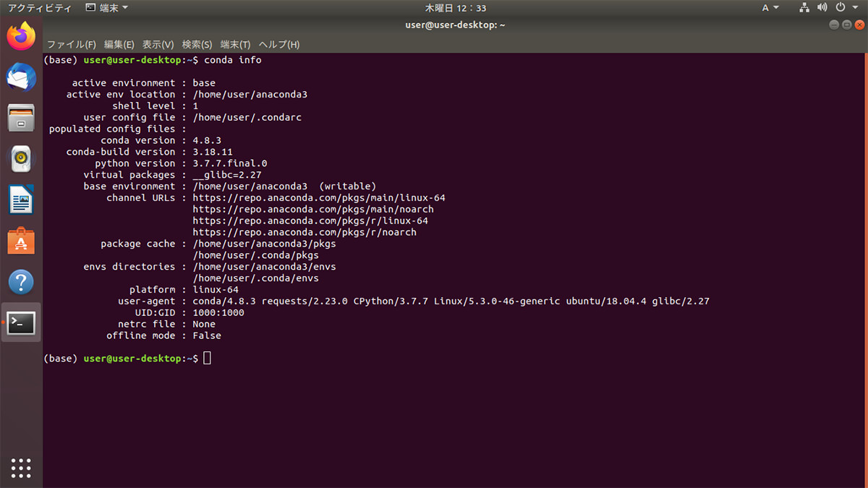The image size is (868, 488).
Task: Maximize the terminal window
Action: (x=846, y=25)
